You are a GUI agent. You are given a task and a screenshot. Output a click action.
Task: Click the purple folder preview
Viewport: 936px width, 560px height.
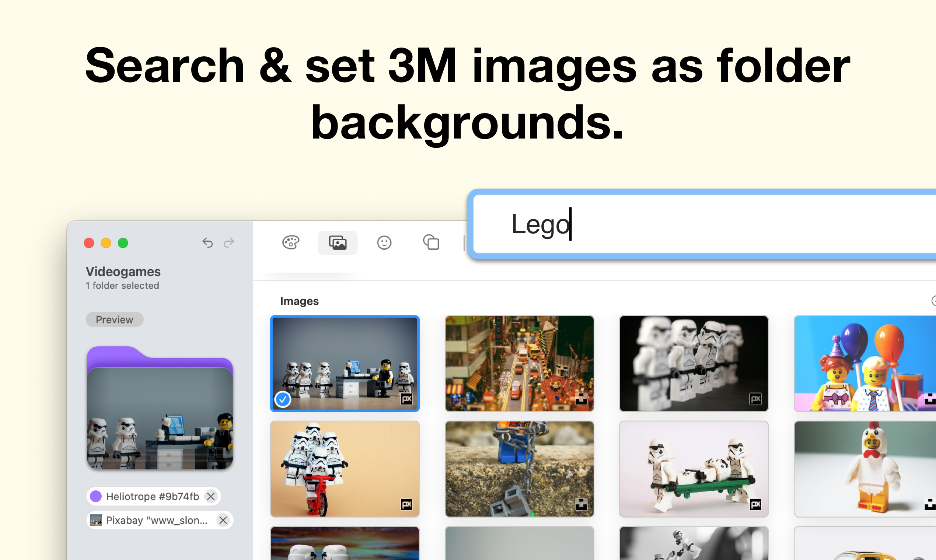coord(160,408)
